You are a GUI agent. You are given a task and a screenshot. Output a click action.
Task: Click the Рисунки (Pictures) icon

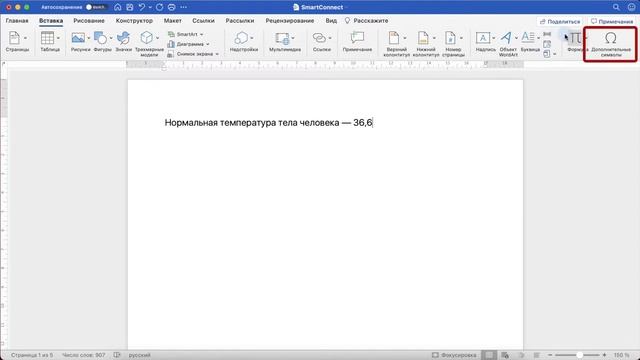click(78, 38)
